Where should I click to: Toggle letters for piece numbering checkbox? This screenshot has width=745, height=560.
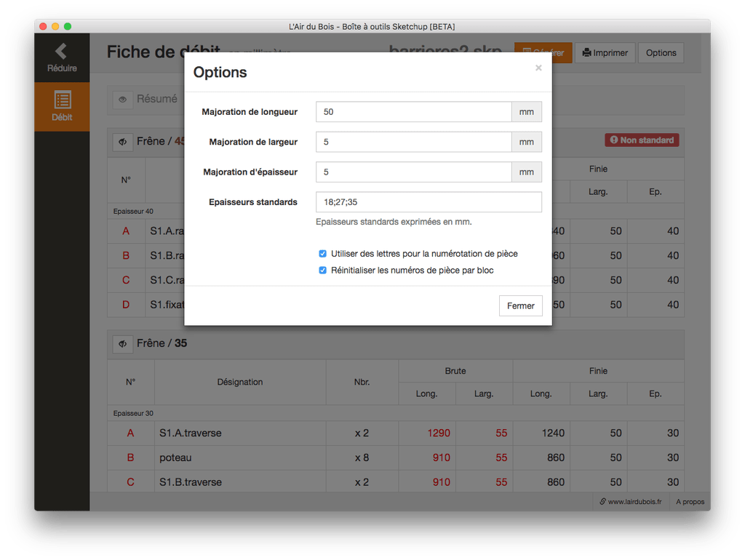(322, 254)
